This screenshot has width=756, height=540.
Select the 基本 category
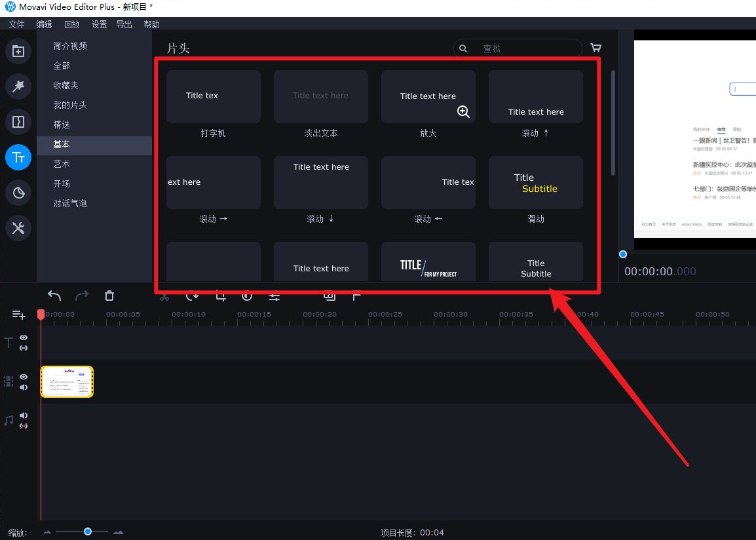94,145
